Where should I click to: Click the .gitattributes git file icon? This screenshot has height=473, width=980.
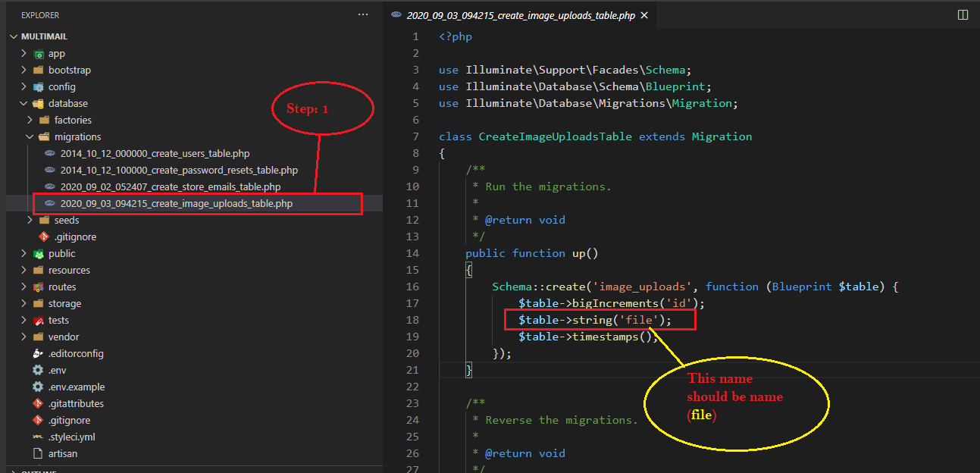(38, 404)
